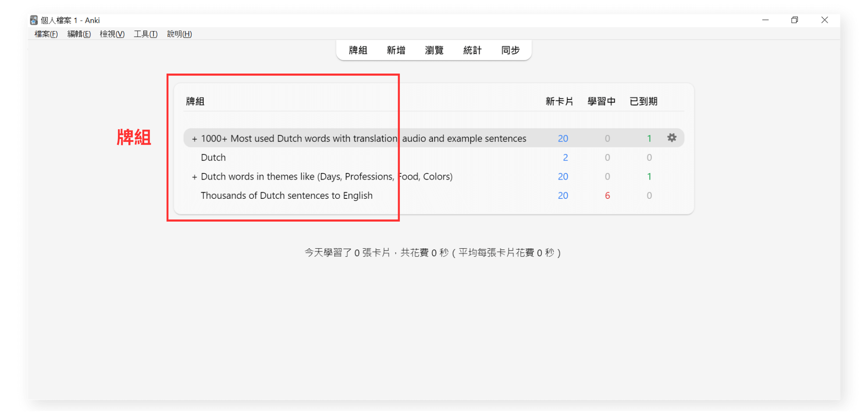
Task: Open the 檔案(F) menu
Action: point(46,34)
